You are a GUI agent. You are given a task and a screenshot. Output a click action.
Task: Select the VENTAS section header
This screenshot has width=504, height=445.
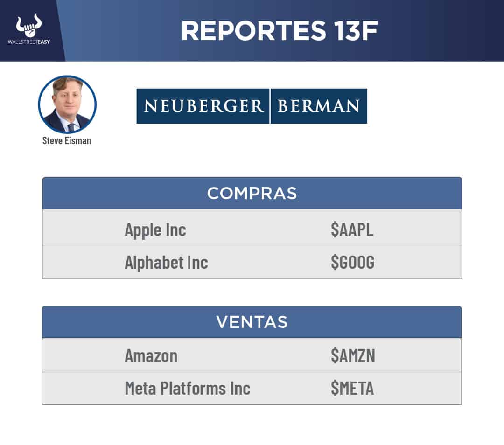click(252, 322)
